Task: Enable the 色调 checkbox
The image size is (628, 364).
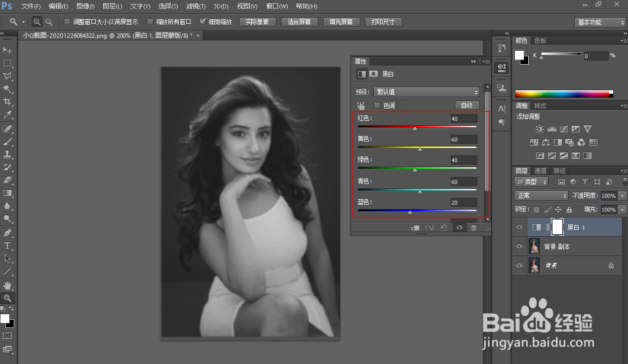Action: [378, 105]
